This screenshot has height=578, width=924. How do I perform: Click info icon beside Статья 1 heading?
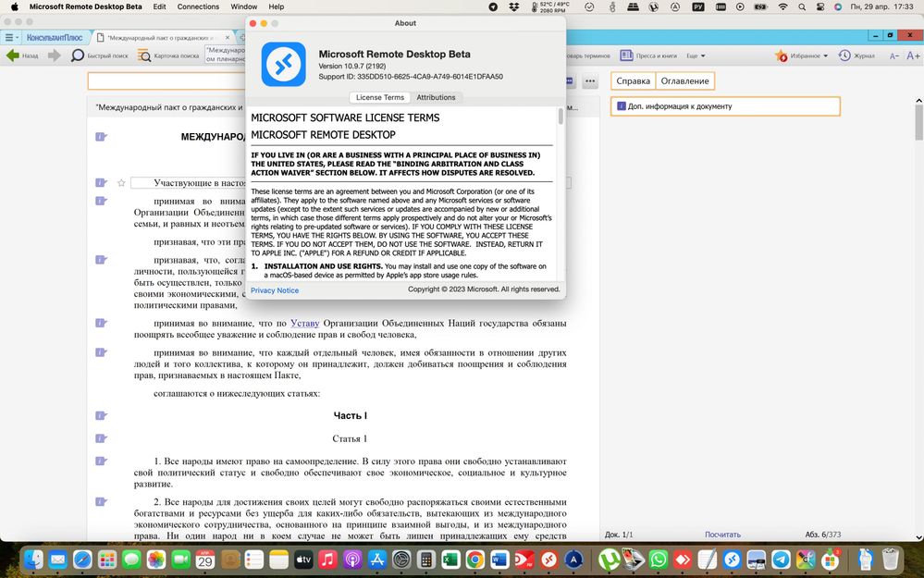tap(102, 438)
